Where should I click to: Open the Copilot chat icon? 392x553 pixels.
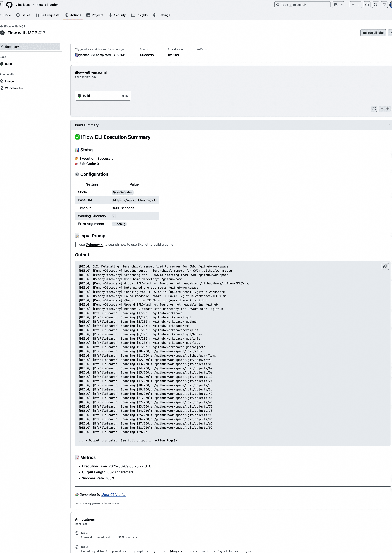pyautogui.click(x=335, y=5)
